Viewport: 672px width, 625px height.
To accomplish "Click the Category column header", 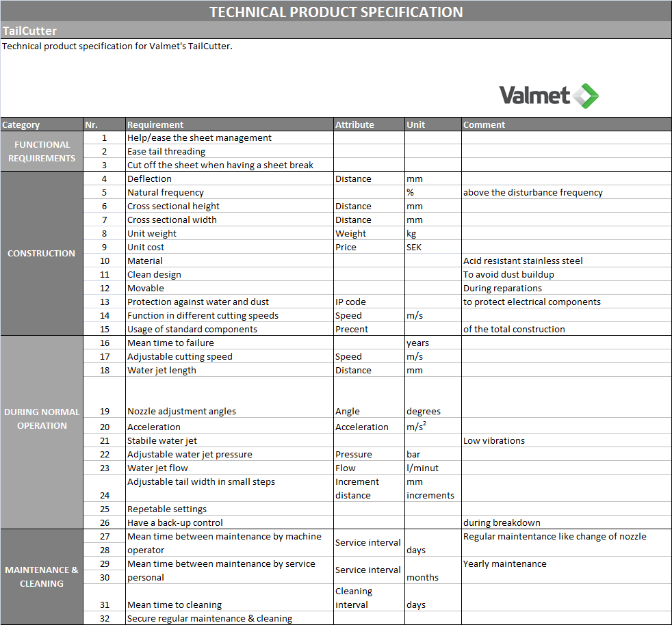I will [42, 124].
